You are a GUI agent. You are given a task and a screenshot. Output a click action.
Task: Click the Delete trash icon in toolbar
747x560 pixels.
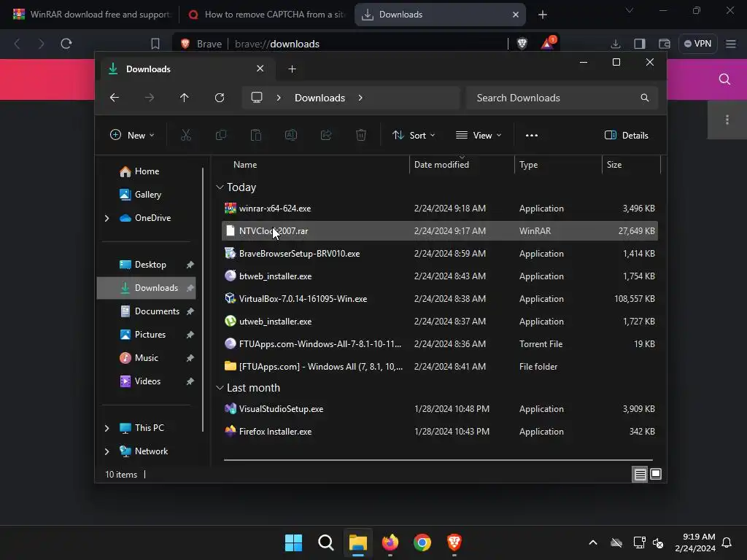point(361,135)
